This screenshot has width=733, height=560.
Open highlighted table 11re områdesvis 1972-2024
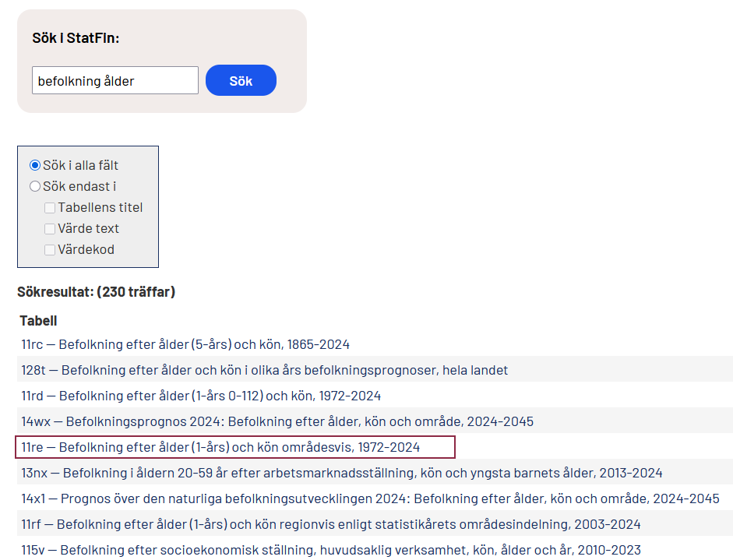220,447
